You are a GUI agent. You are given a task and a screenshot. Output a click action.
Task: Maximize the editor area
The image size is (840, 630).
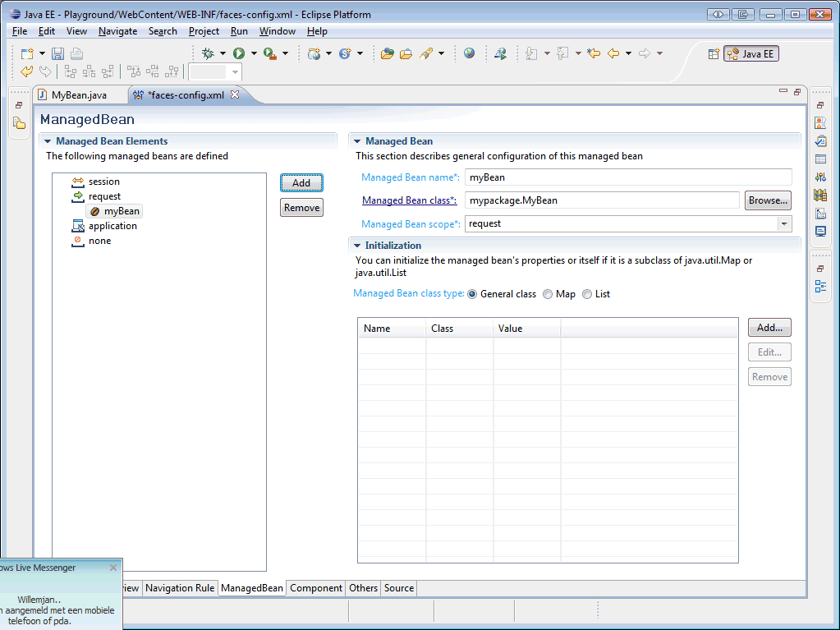pyautogui.click(x=797, y=92)
